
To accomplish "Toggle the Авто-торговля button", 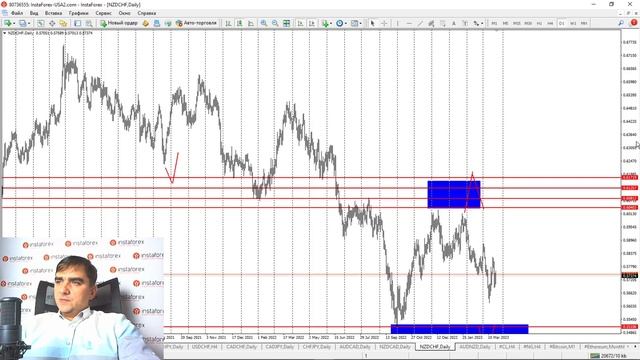I will tap(196, 23).
